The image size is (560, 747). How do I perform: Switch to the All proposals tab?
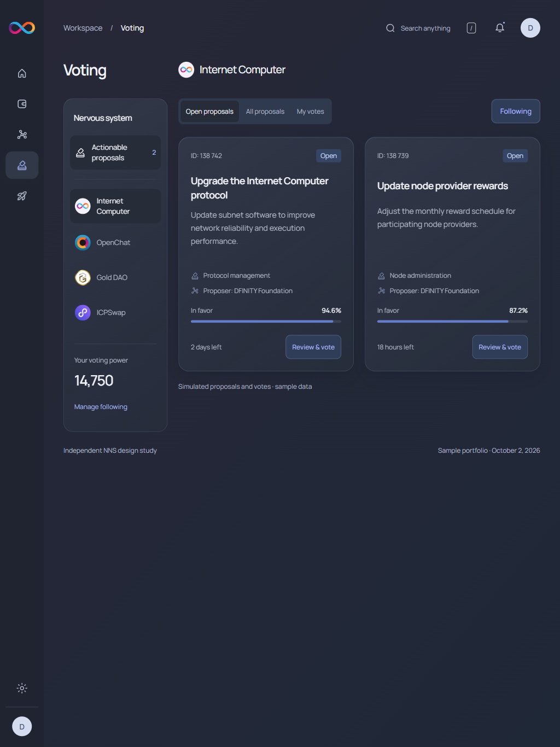pyautogui.click(x=265, y=112)
